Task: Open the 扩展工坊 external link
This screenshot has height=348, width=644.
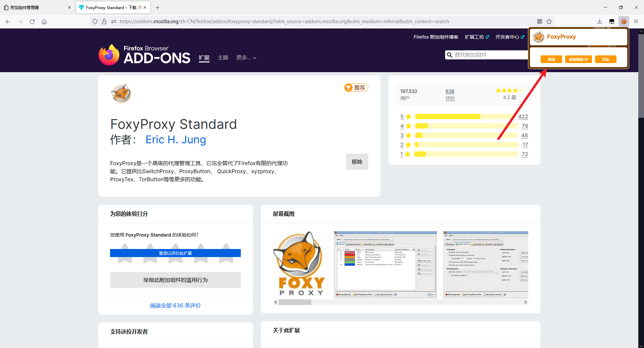Action: (x=477, y=37)
